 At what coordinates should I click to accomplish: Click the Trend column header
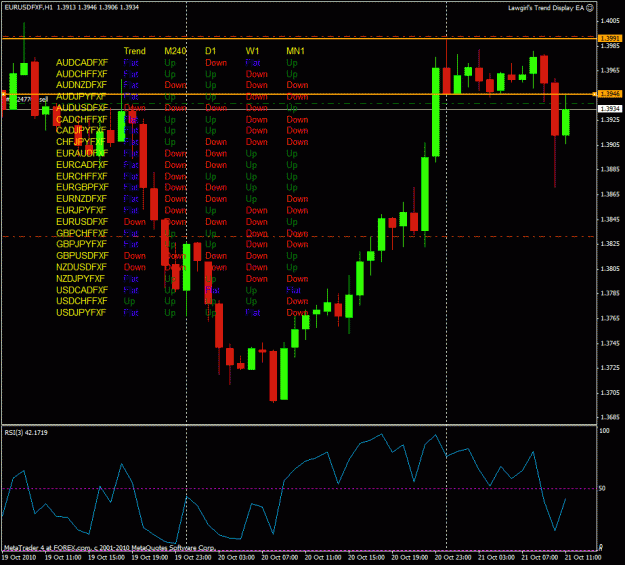(x=135, y=51)
